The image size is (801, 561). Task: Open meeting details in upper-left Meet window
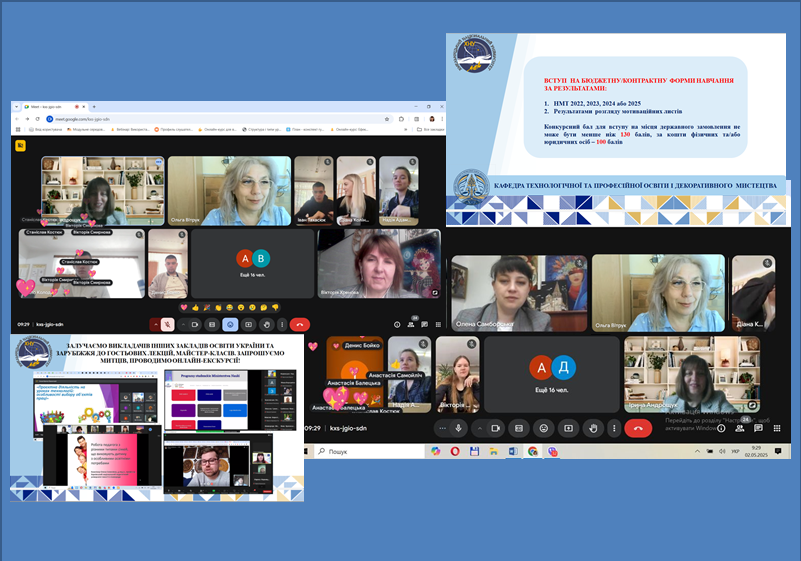[x=397, y=324]
